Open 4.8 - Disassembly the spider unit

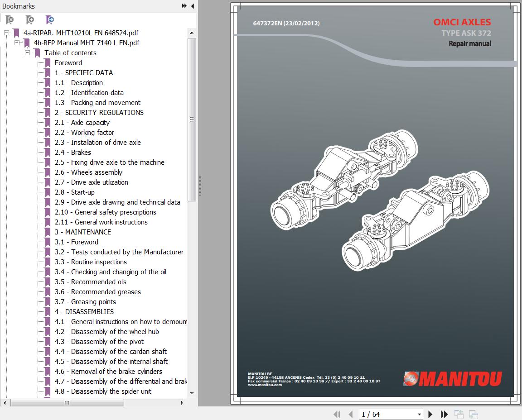pyautogui.click(x=103, y=392)
